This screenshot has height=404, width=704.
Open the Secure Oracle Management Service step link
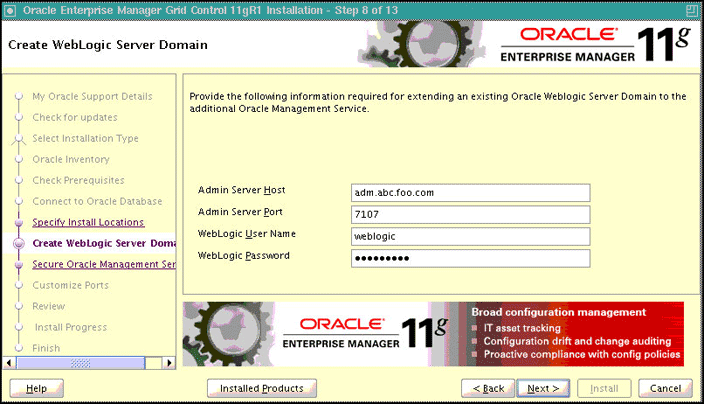pyautogui.click(x=104, y=264)
